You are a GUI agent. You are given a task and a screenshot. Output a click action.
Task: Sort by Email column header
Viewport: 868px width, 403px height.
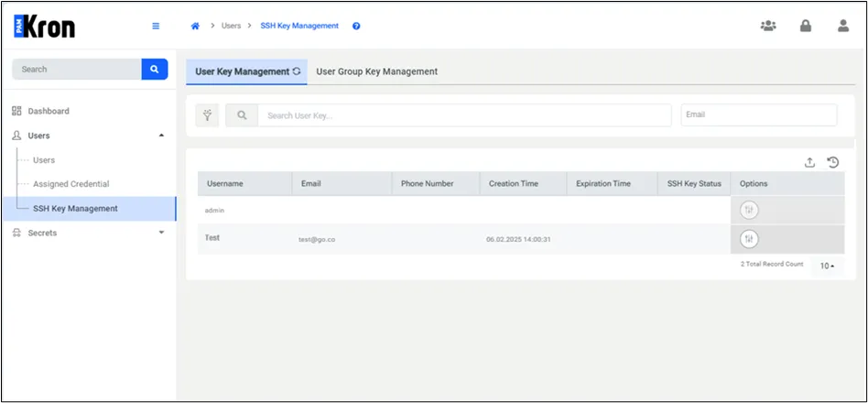point(342,183)
